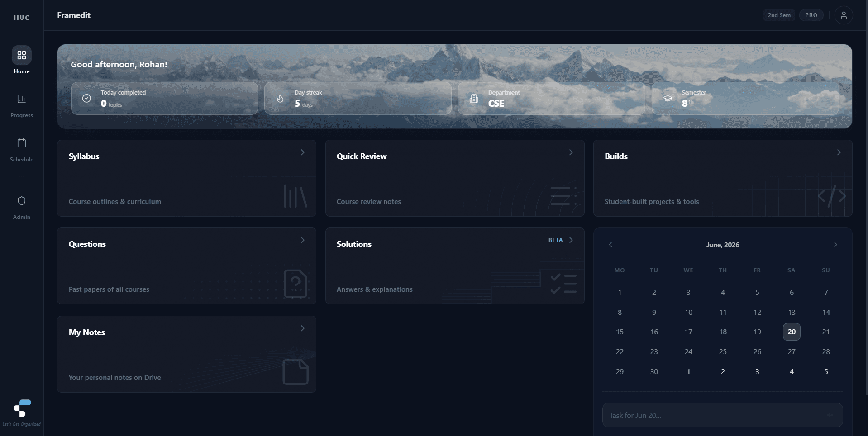
Task: Focus the Task for Jun 20 input
Action: (x=722, y=415)
